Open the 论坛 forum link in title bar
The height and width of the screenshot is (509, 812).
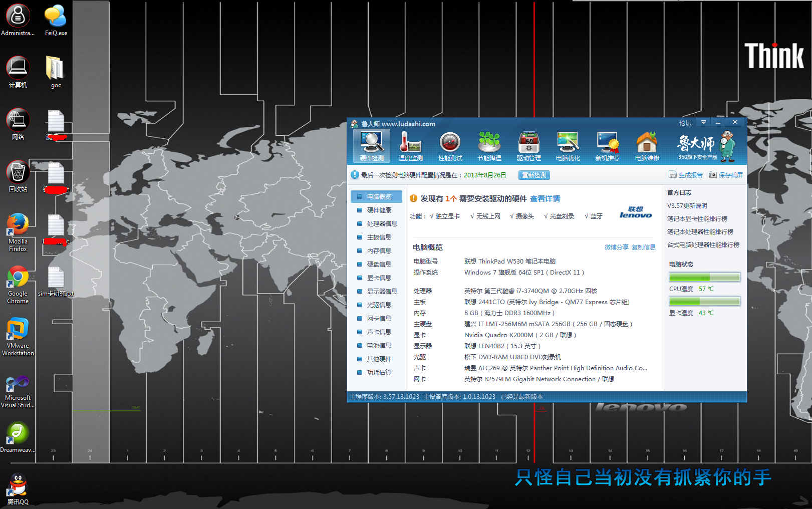point(685,123)
